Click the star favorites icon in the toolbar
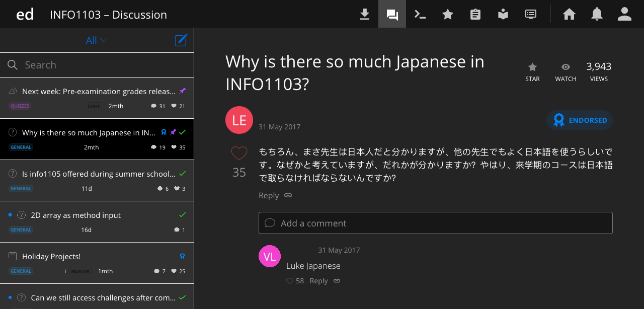The width and height of the screenshot is (644, 309). pos(447,14)
